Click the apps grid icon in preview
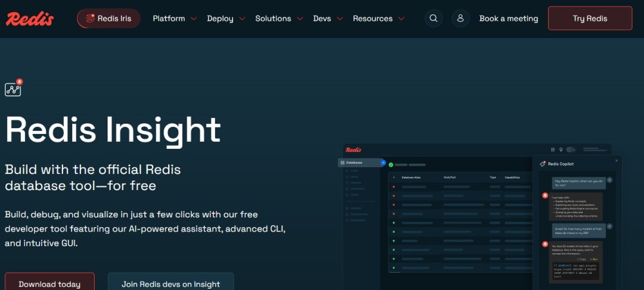The width and height of the screenshot is (644, 290). pos(553,150)
